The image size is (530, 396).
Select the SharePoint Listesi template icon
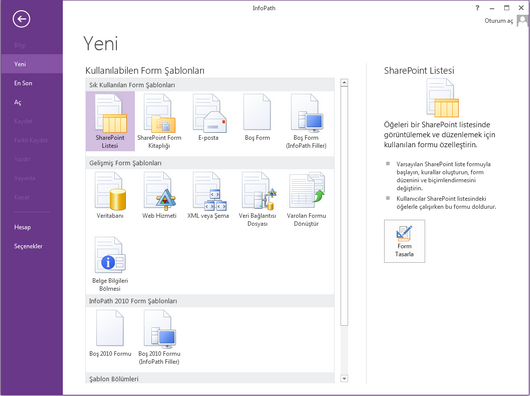click(110, 121)
